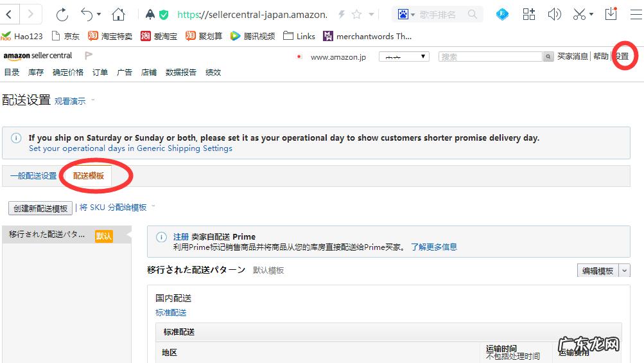
Task: Click the 标准配送 link under 国内配送
Action: (171, 313)
